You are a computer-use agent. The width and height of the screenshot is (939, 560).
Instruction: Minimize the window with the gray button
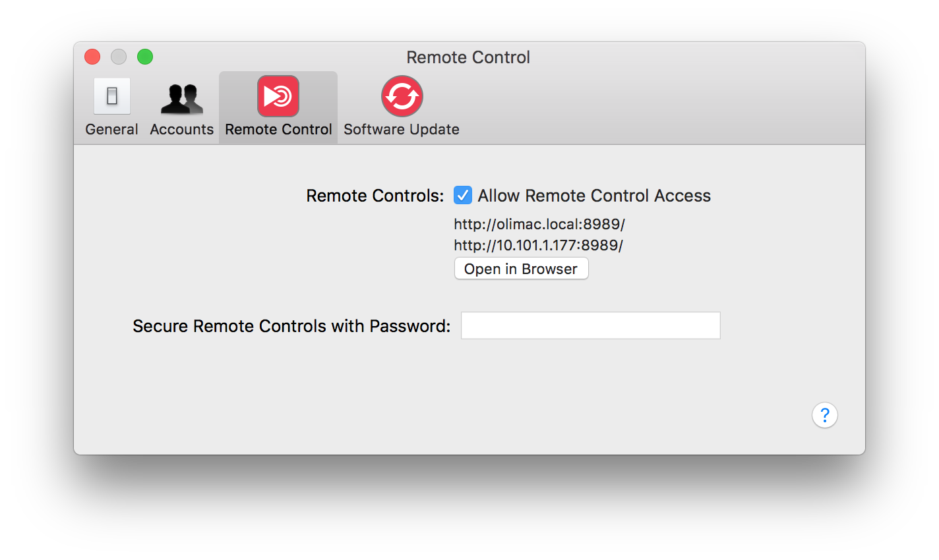tap(119, 57)
